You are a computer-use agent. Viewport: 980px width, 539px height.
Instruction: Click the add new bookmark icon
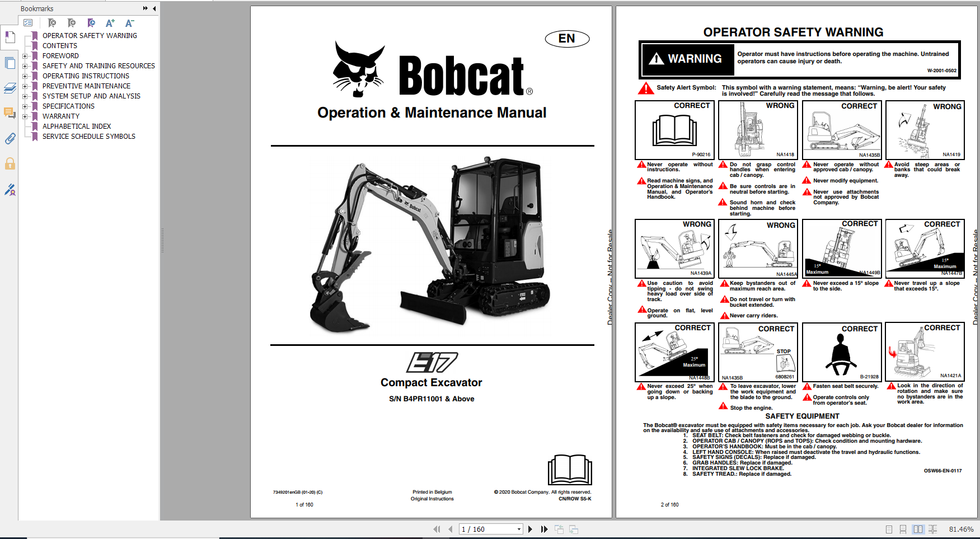click(x=72, y=23)
